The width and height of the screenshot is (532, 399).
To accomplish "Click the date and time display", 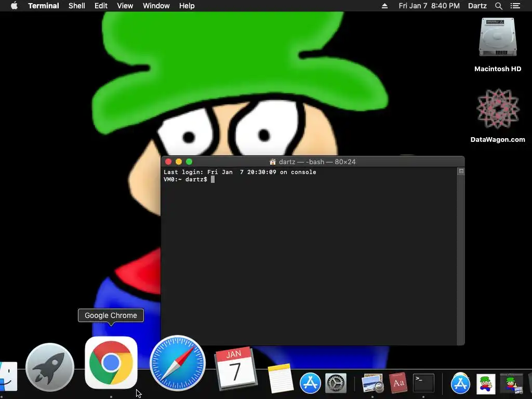I will [429, 6].
